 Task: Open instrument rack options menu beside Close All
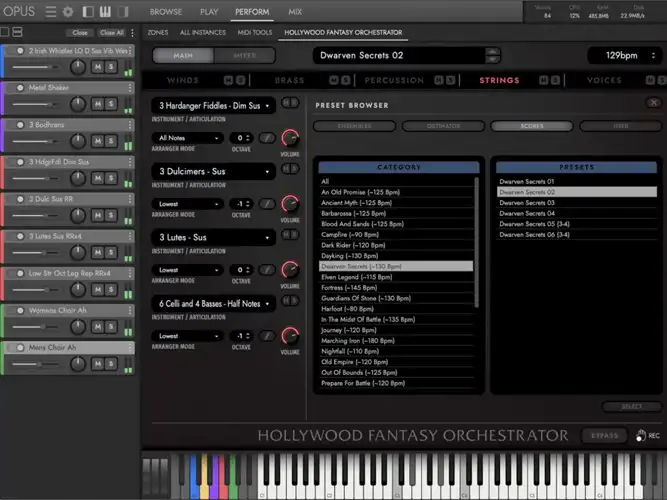pyautogui.click(x=132, y=33)
